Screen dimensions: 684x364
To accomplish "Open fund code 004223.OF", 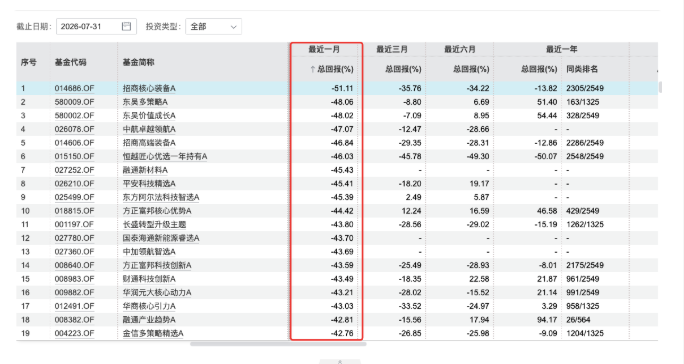I will pos(74,333).
